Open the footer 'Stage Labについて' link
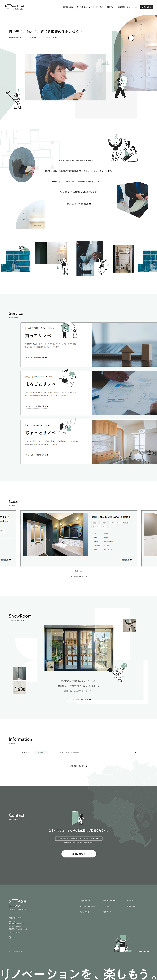The width and height of the screenshot is (157, 980). (86, 901)
